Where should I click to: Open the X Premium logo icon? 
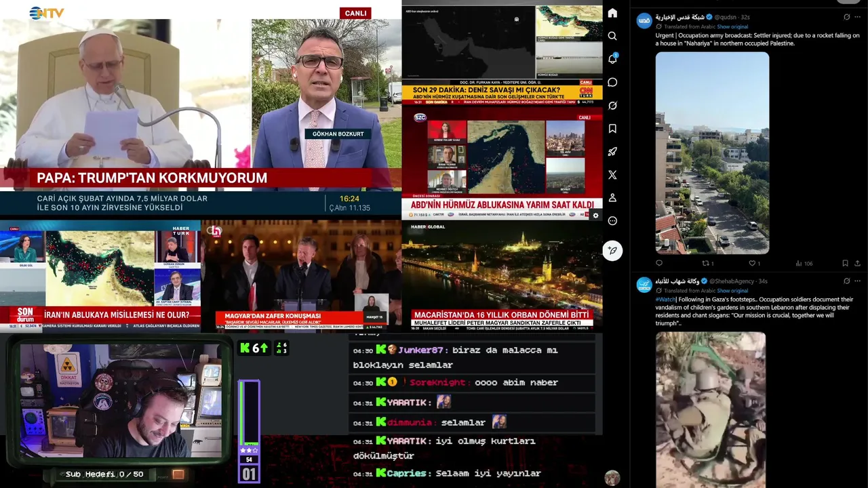pyautogui.click(x=612, y=174)
